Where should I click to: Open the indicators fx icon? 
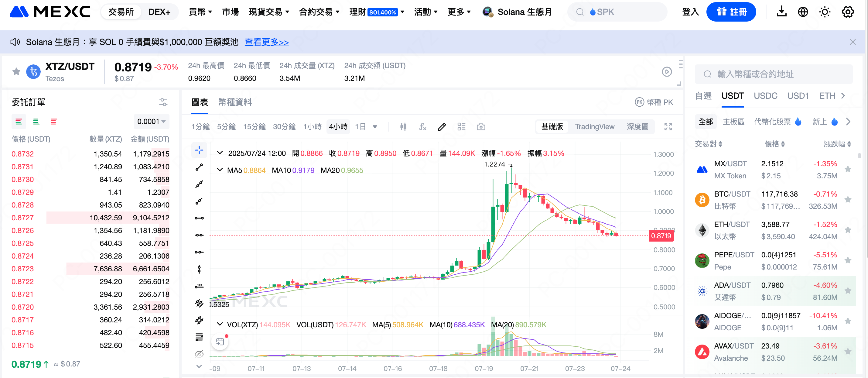coord(422,127)
